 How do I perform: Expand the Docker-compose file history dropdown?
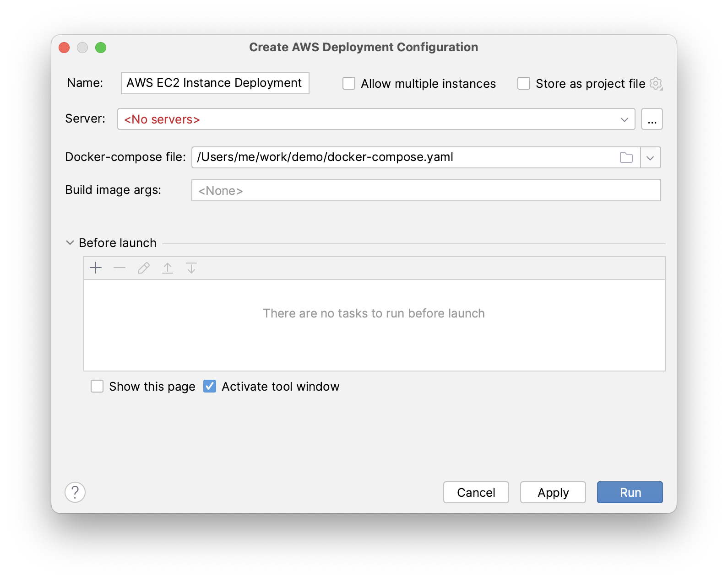point(650,158)
